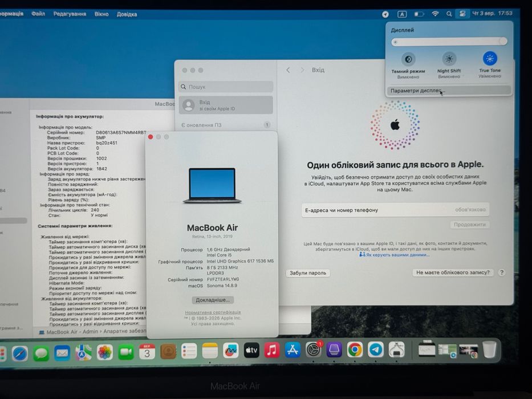The image size is (532, 399).
Task: Open Параметри дисплея display settings
Action: pyautogui.click(x=449, y=91)
